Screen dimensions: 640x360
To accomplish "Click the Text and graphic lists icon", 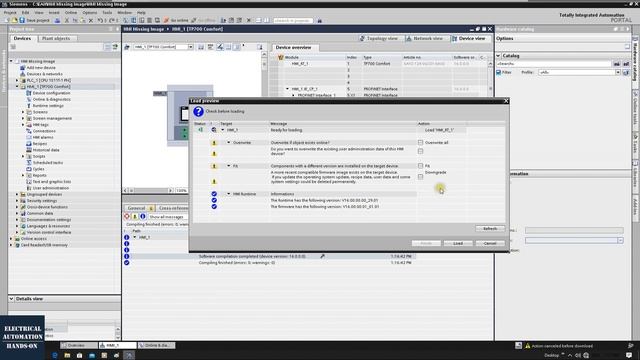I will (29, 182).
